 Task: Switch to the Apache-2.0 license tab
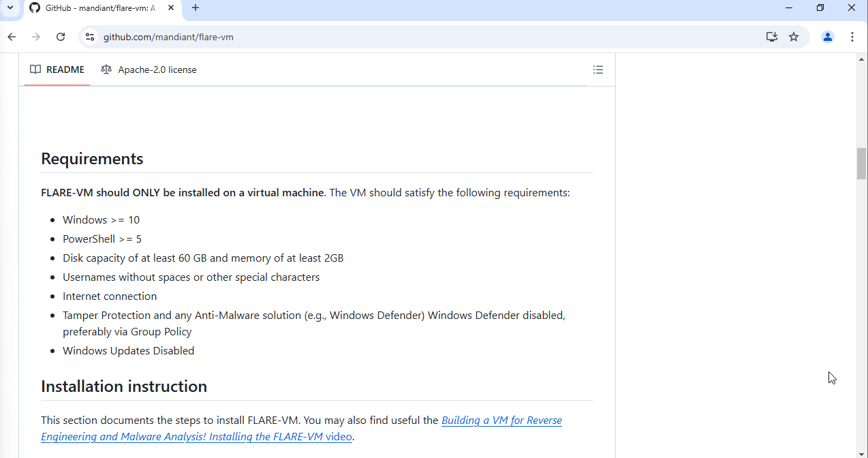(x=149, y=70)
